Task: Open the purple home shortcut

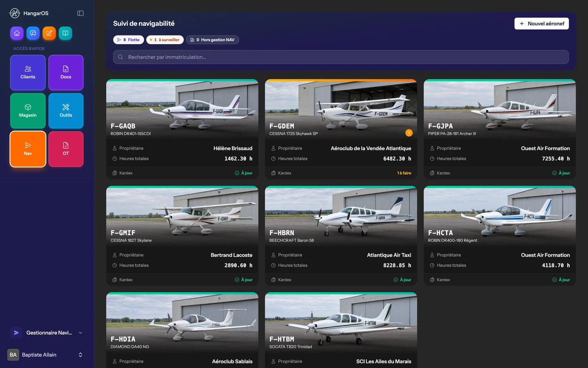Action: coord(17,33)
